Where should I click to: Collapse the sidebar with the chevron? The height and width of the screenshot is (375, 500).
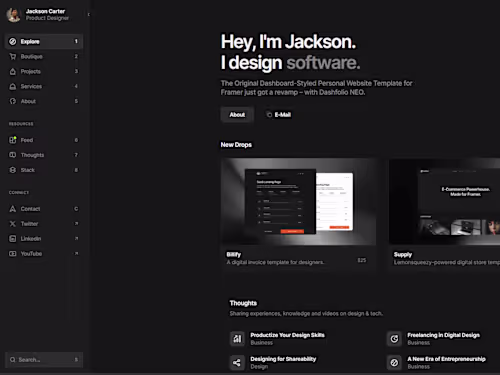click(x=88, y=14)
